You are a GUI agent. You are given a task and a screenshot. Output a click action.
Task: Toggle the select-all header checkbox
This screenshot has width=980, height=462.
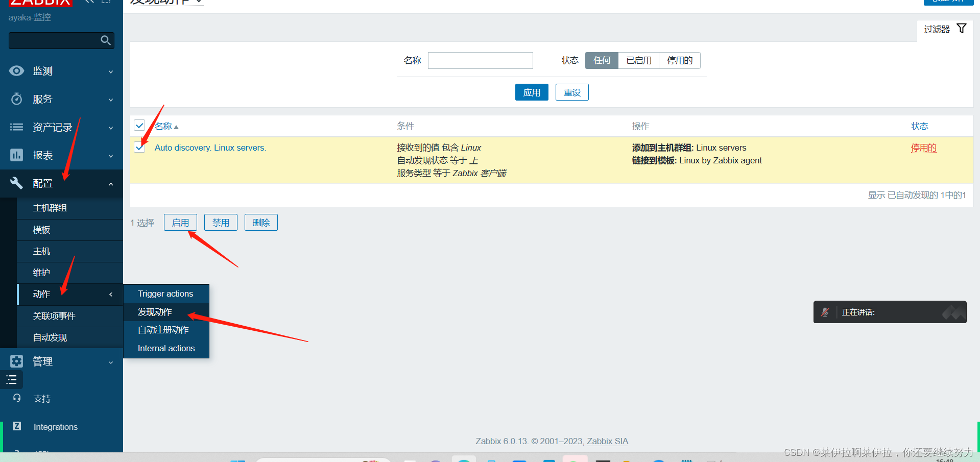pyautogui.click(x=139, y=125)
